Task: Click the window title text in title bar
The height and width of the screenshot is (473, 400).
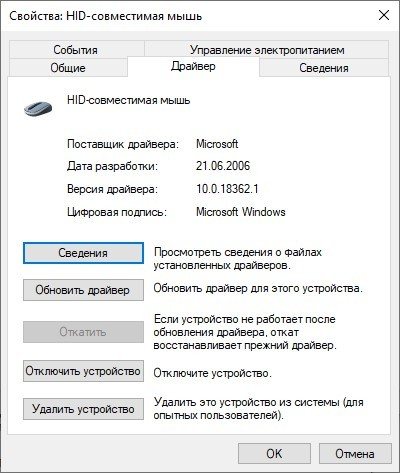Action: [105, 16]
